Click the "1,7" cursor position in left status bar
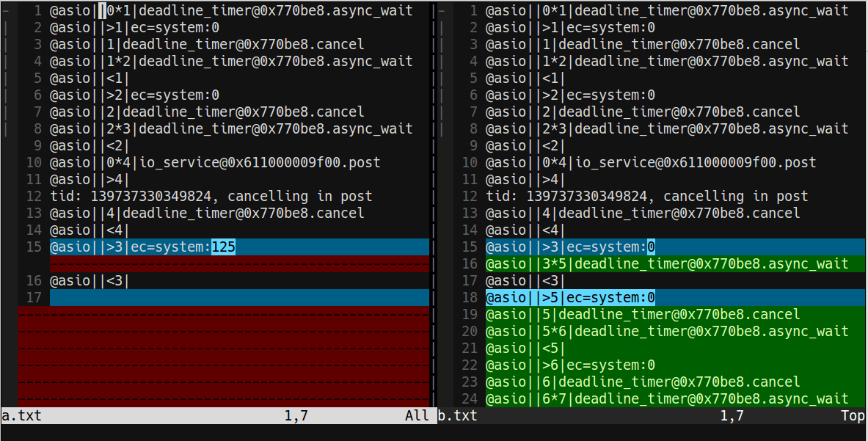The height and width of the screenshot is (441, 868). (294, 415)
